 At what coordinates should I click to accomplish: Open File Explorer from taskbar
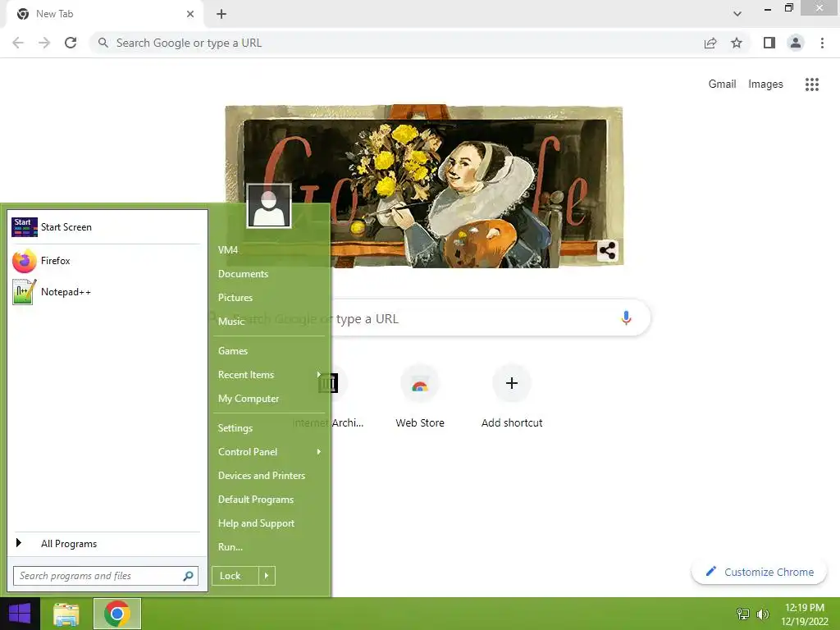pyautogui.click(x=66, y=614)
